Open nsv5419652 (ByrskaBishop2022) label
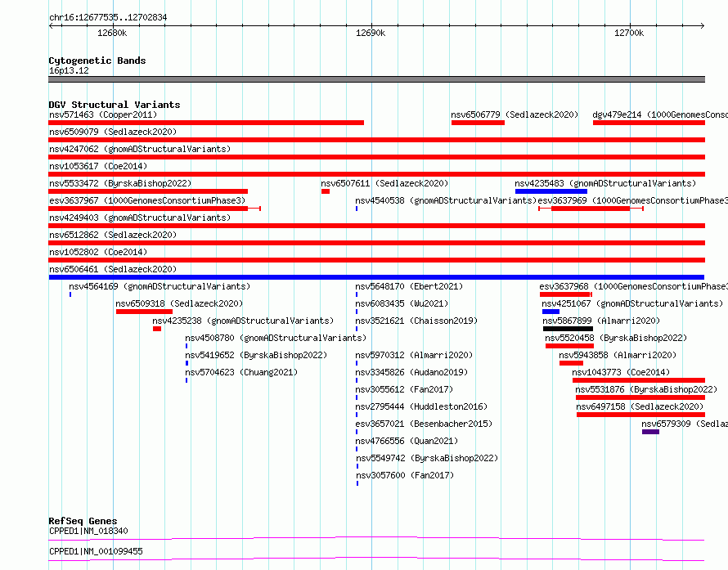Screen dimensions: 728x570 click(x=256, y=355)
